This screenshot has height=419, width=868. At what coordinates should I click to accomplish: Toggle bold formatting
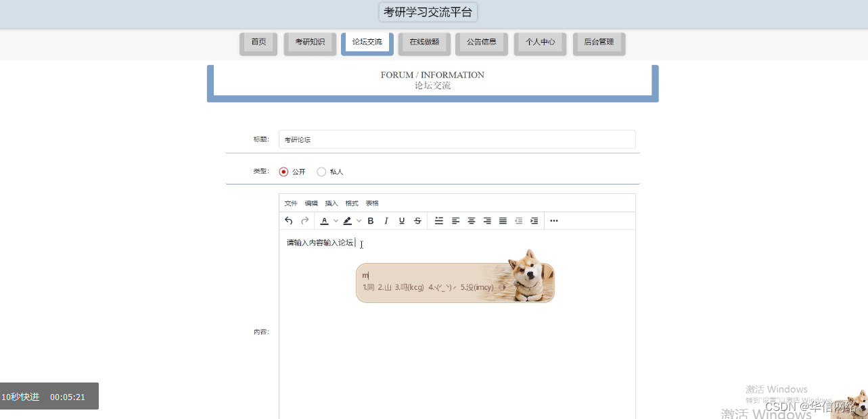[370, 220]
